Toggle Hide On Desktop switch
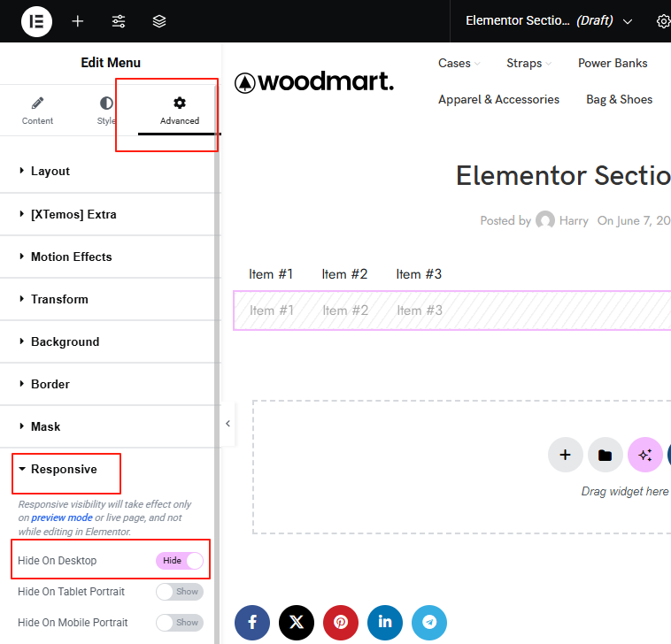The height and width of the screenshot is (644, 671). point(180,561)
